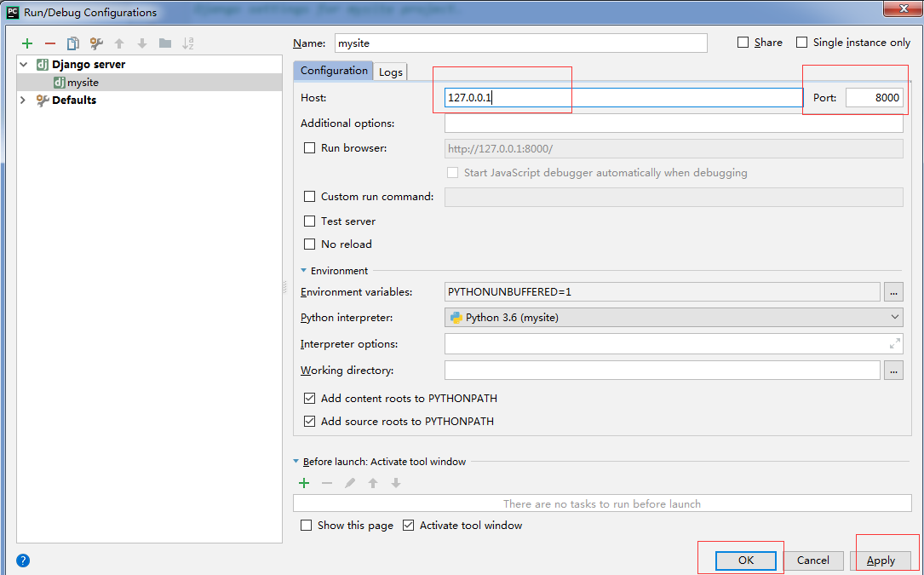
Task: Focus the Port input field
Action: (875, 98)
